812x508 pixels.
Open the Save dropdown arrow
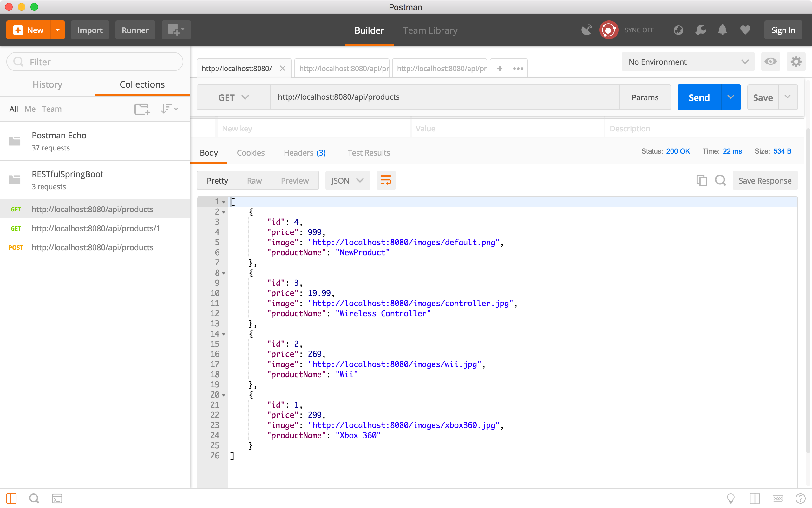click(x=788, y=97)
